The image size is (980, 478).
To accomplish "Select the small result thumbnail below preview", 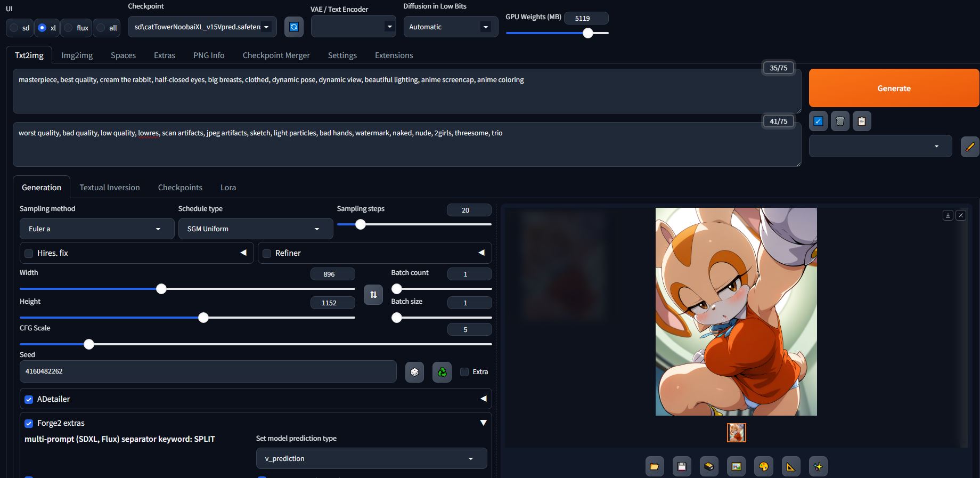I will point(737,433).
